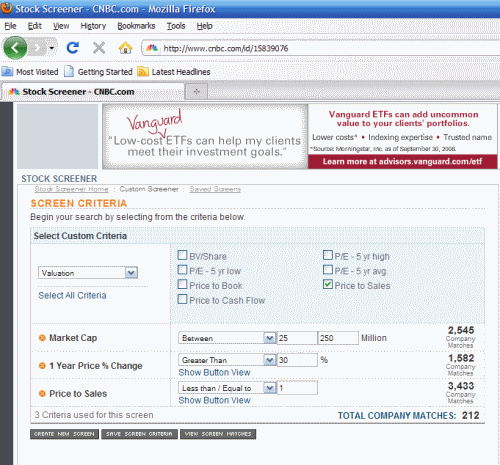Open the Less than / Equal to dropdown
This screenshot has width=500, height=465.
coord(227,388)
